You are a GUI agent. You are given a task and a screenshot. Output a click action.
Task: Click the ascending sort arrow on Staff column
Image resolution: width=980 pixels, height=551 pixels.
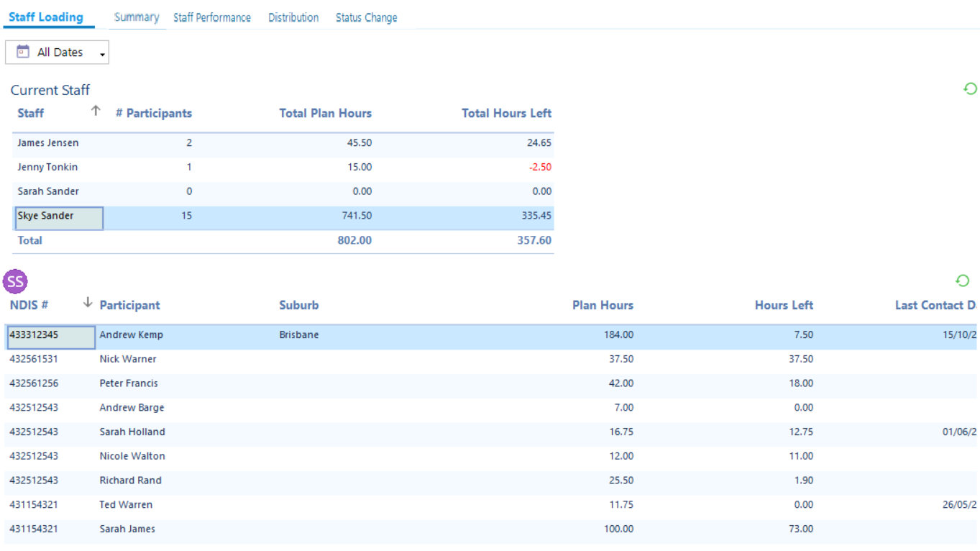[95, 112]
